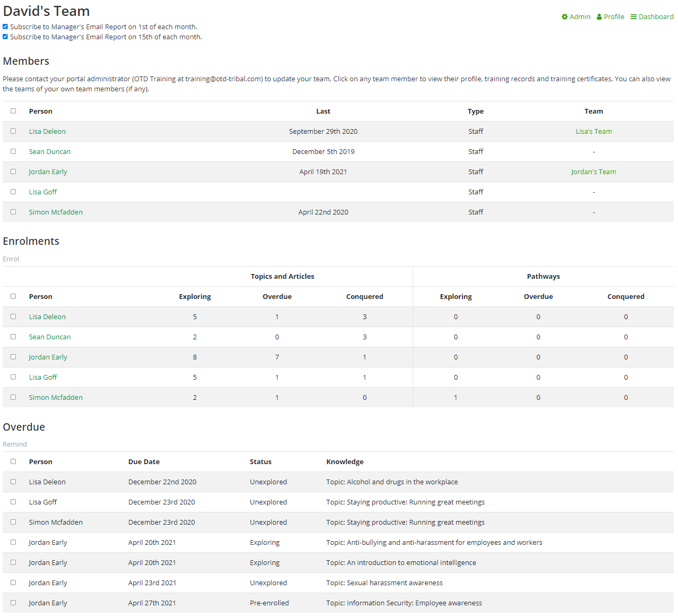Tick the checkbox for Sean Duncan in Members
The width and height of the screenshot is (678, 616).
pyautogui.click(x=13, y=151)
